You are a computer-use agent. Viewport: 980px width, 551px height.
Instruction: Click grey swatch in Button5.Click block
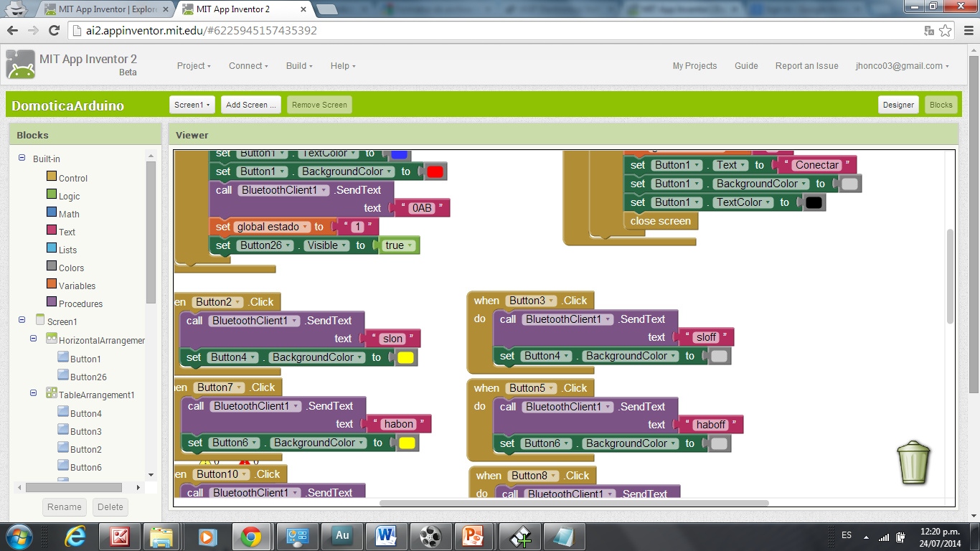click(719, 443)
